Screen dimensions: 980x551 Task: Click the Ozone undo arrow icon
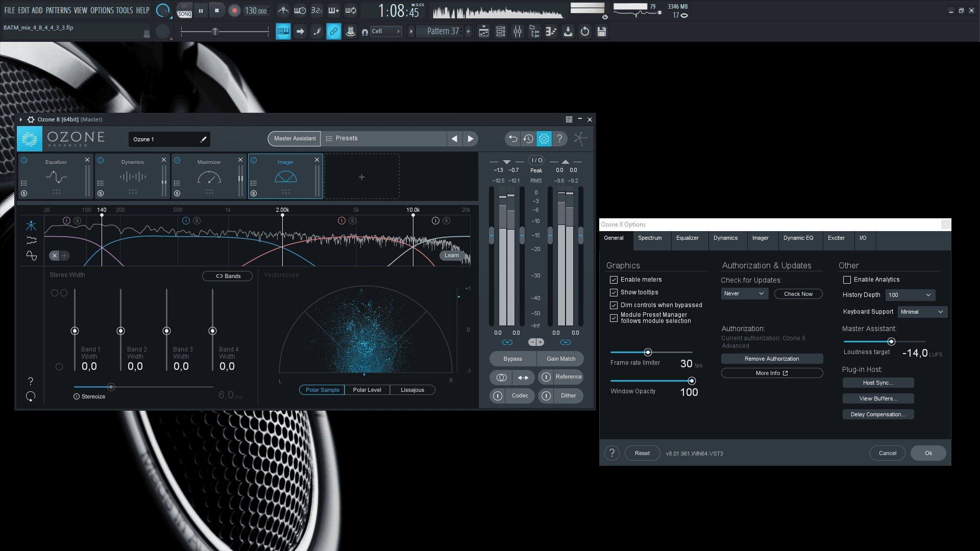coord(513,138)
